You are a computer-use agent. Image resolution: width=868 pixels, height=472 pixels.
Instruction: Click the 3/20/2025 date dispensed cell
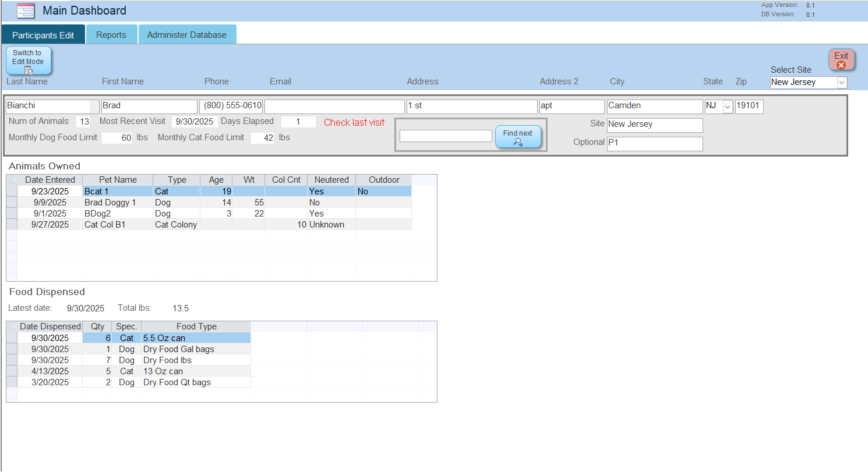pyautogui.click(x=50, y=382)
